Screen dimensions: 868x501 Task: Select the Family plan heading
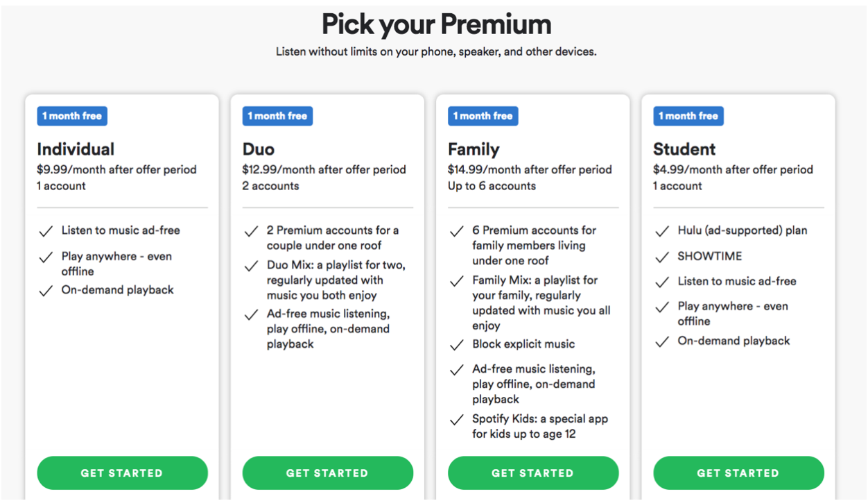point(474,149)
